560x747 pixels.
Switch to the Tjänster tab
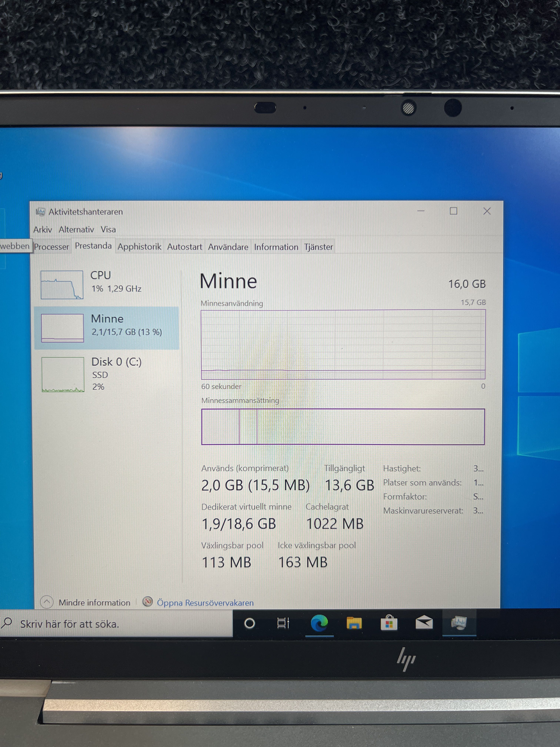click(318, 247)
